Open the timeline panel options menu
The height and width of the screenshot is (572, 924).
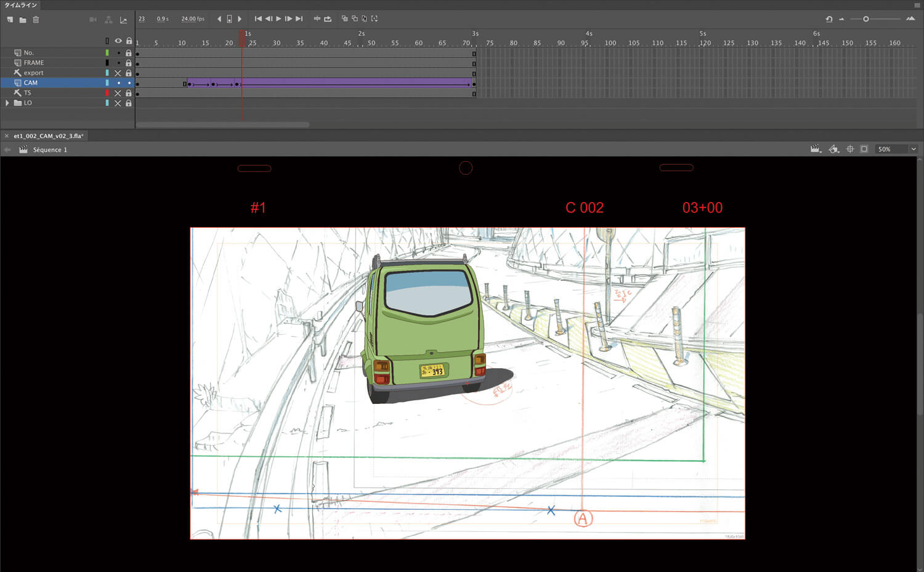click(x=917, y=5)
